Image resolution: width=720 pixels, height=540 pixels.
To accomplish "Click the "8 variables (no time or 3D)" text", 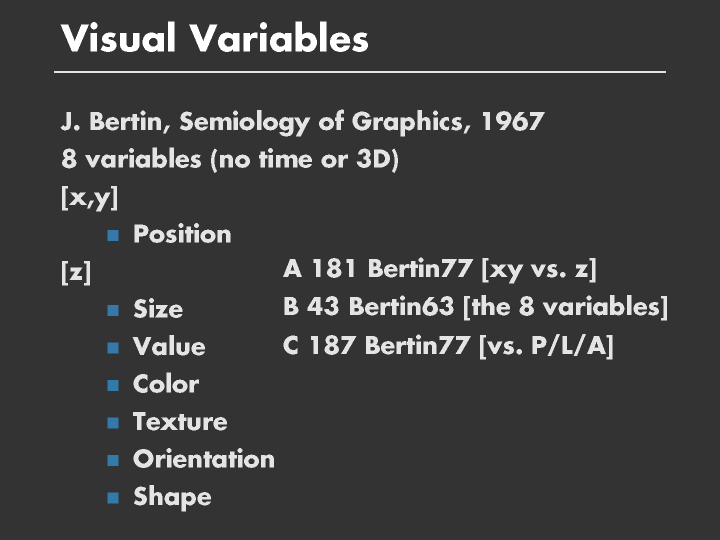I will click(230, 160).
